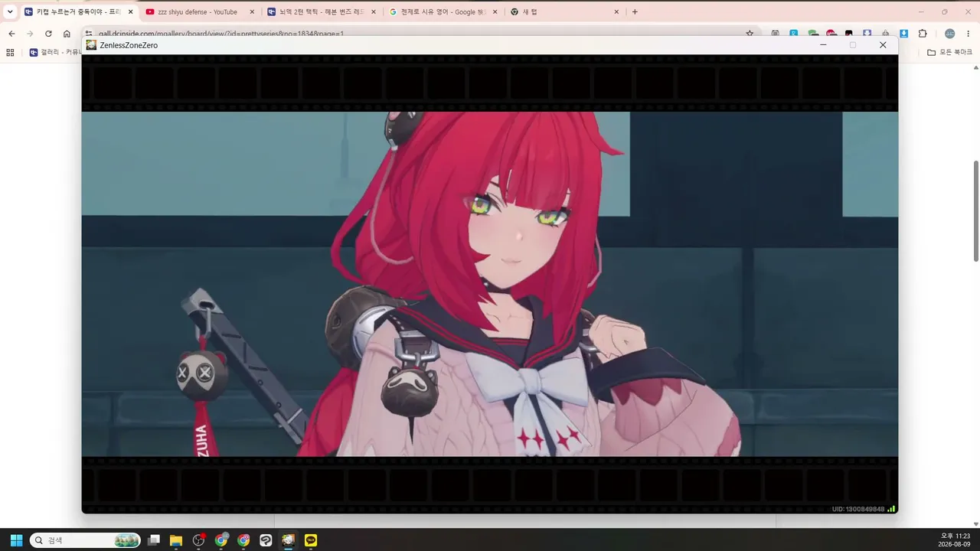Open the Chrome tab search dropdown arrow

[10, 11]
